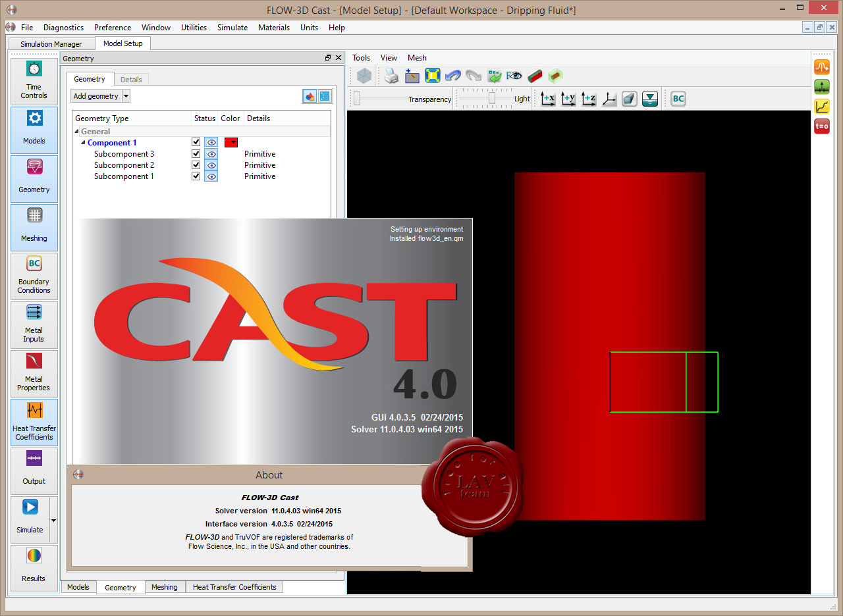The image size is (843, 616).
Task: Float the Geometry panel
Action: [328, 58]
